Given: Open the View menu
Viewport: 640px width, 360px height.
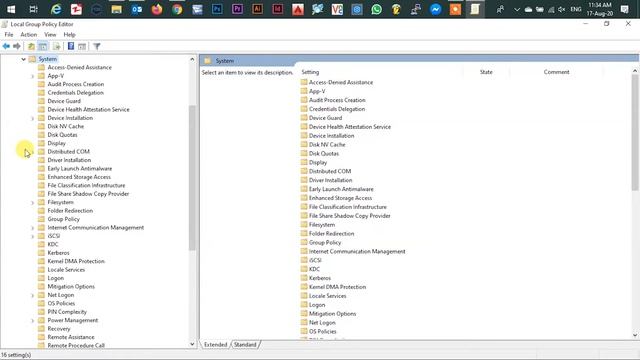Looking at the screenshot, I should click(50, 35).
